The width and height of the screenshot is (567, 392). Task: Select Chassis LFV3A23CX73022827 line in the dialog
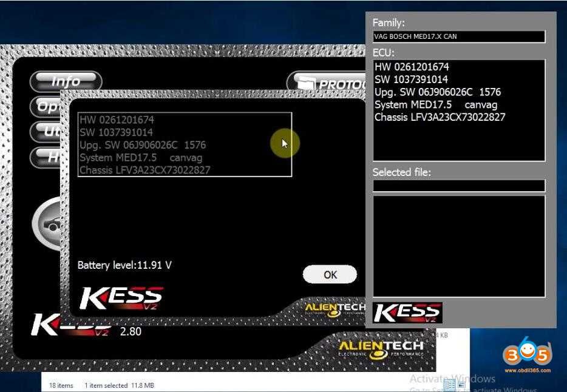[144, 170]
